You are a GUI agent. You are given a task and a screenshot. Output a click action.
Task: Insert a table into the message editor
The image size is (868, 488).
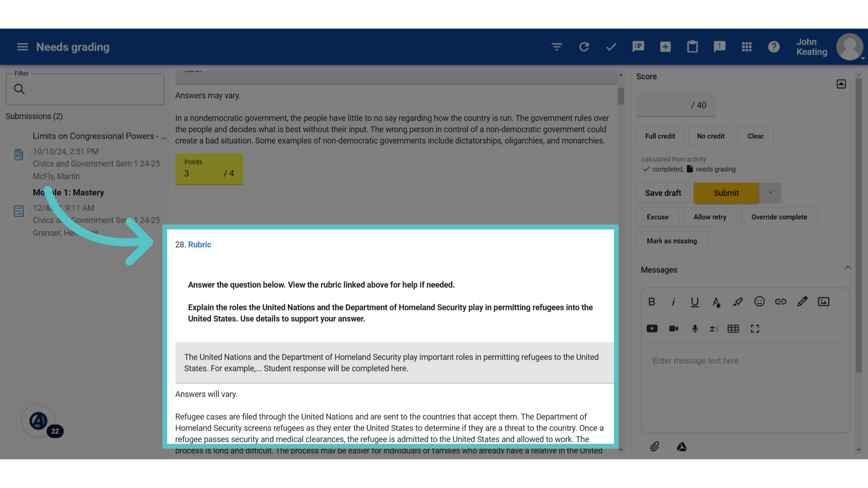pos(733,328)
